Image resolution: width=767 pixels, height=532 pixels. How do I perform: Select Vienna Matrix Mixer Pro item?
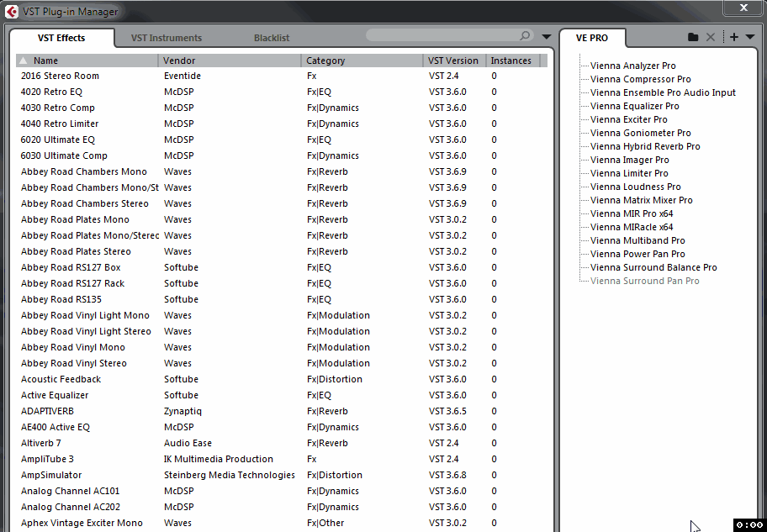click(x=642, y=200)
